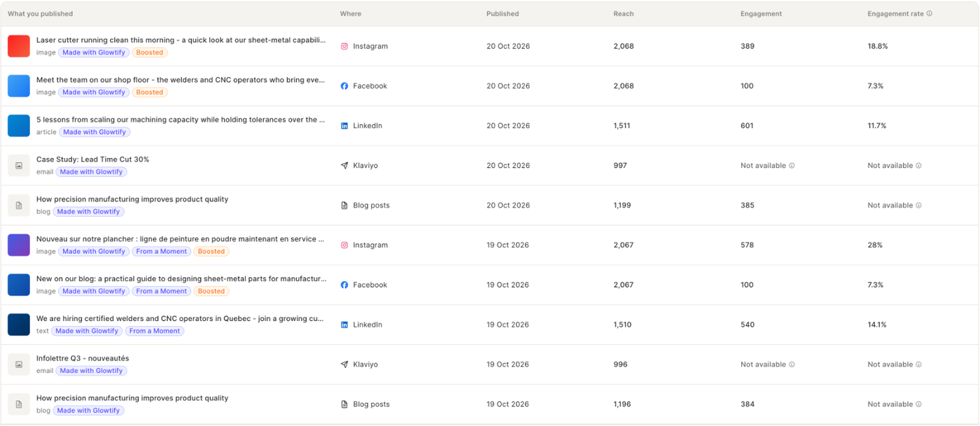Open the email Infolettre Q3 - nouveautés
Viewport: 980px width, 426px height.
[x=83, y=358]
